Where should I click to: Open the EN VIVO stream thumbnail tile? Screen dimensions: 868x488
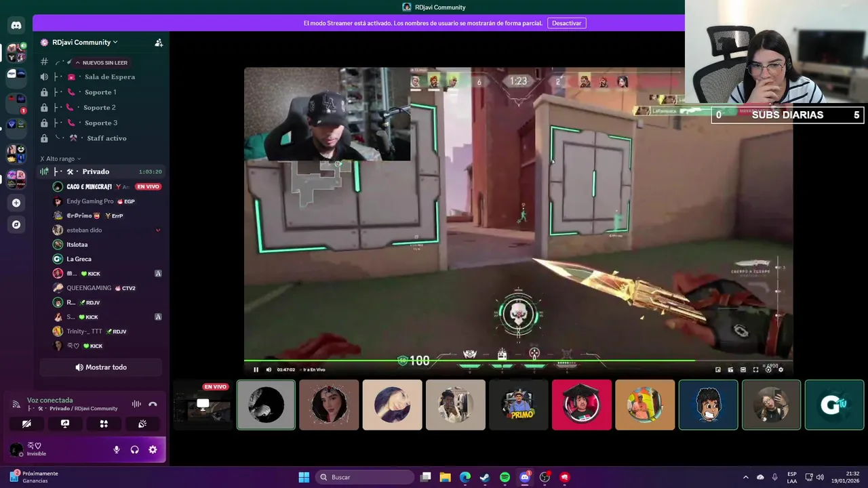tap(202, 405)
